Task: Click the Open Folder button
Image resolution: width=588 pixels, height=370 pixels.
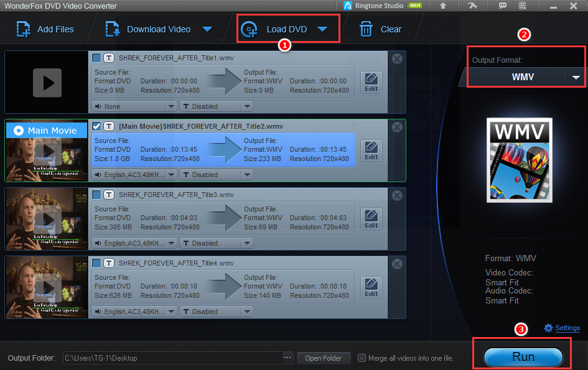Action: coord(324,358)
